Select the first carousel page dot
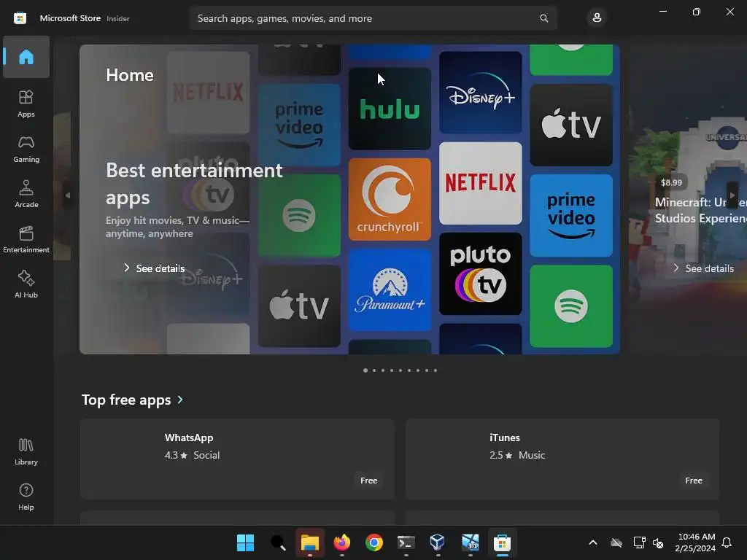 365,370
